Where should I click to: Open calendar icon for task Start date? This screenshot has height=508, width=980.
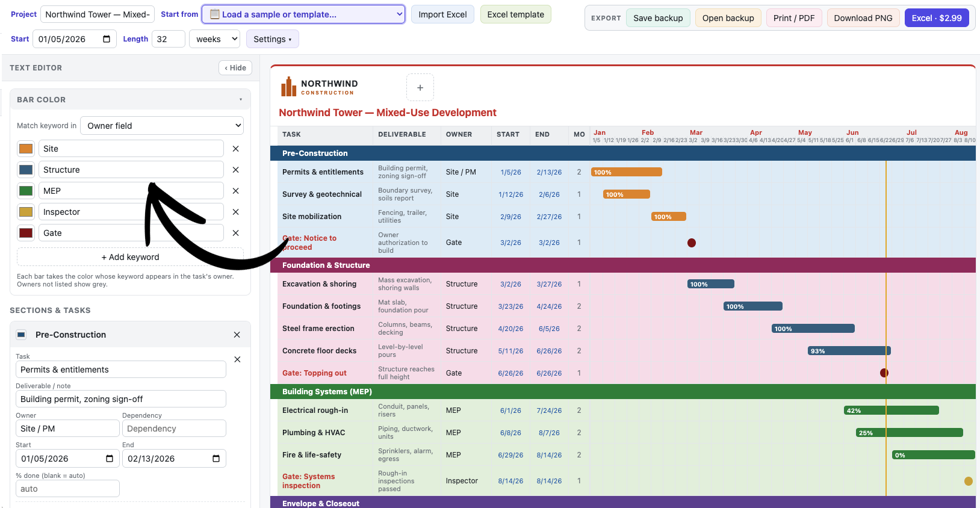coord(110,459)
